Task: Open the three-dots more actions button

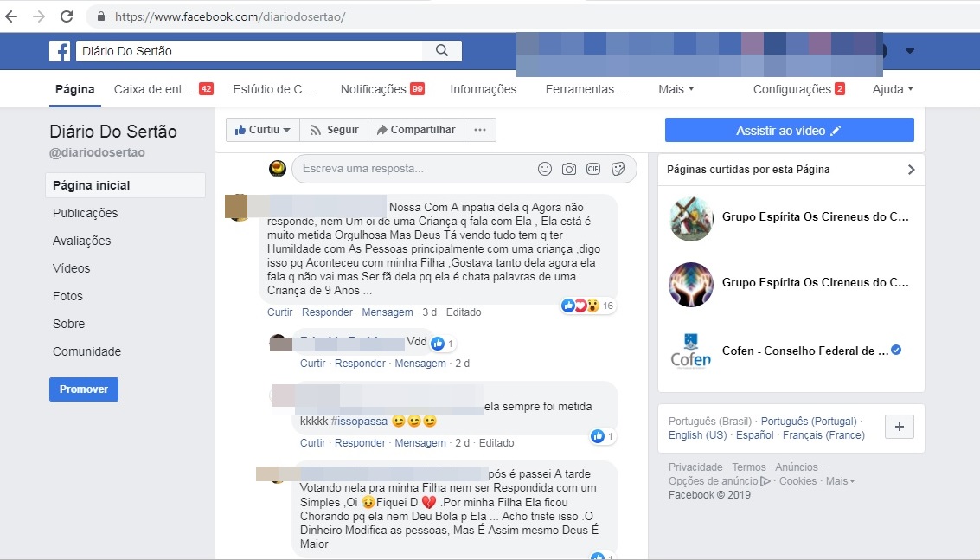Action: click(x=480, y=130)
